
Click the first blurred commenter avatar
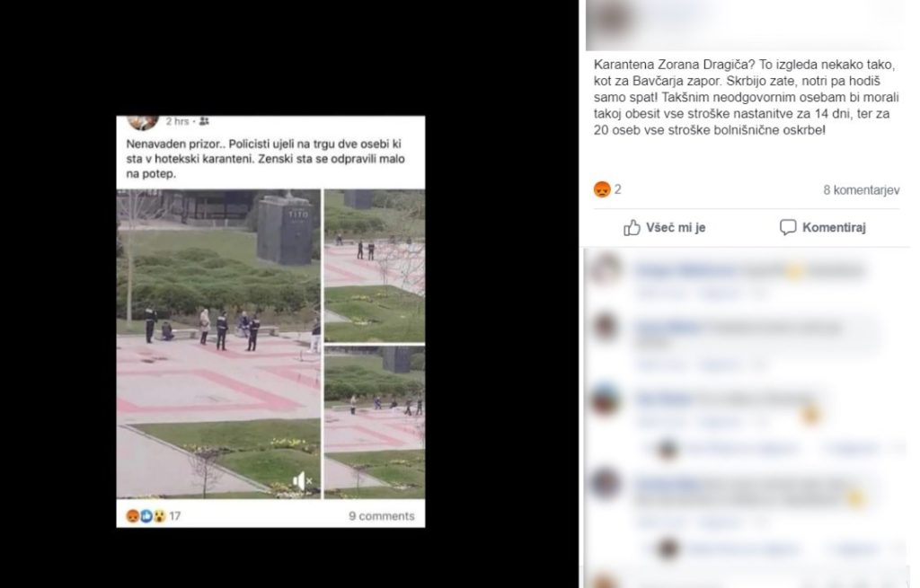click(x=606, y=270)
